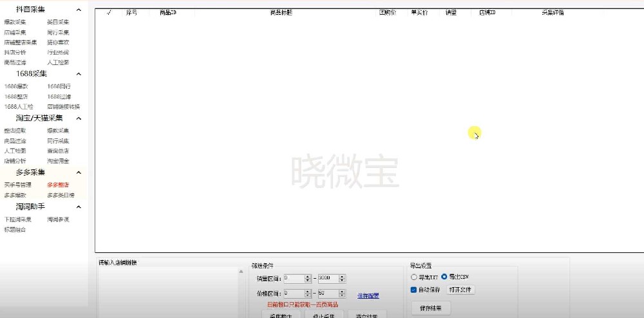Focus the shop link text box
Screen dimensions: 644x318
168,292
